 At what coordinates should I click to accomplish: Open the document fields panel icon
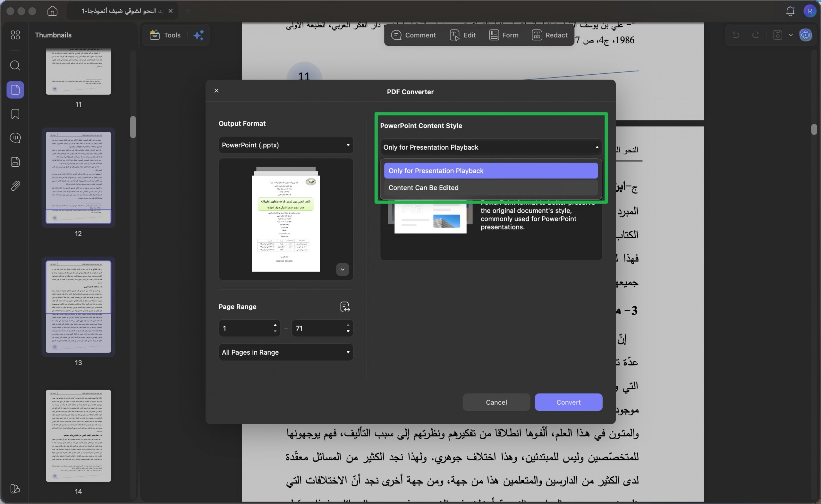15,162
